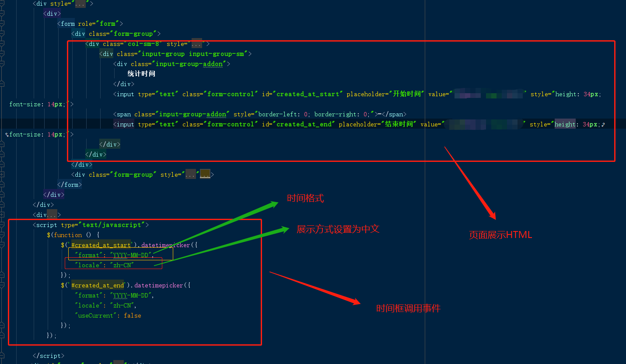Click "form-group" class value on first form-group div

point(133,34)
